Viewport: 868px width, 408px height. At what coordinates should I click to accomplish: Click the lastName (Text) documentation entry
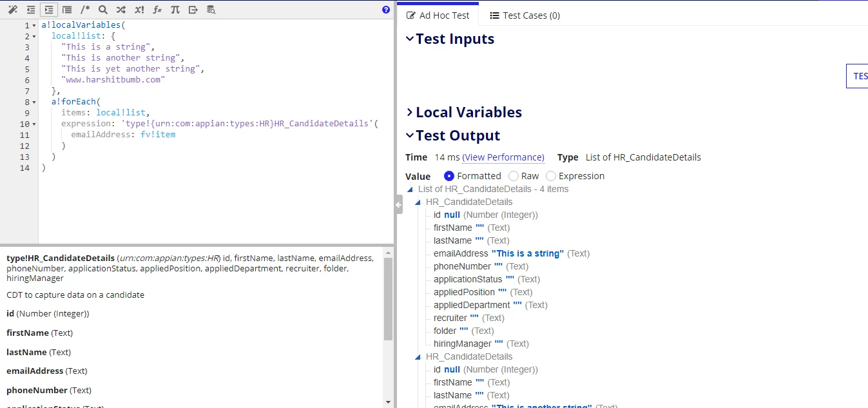pyautogui.click(x=39, y=353)
